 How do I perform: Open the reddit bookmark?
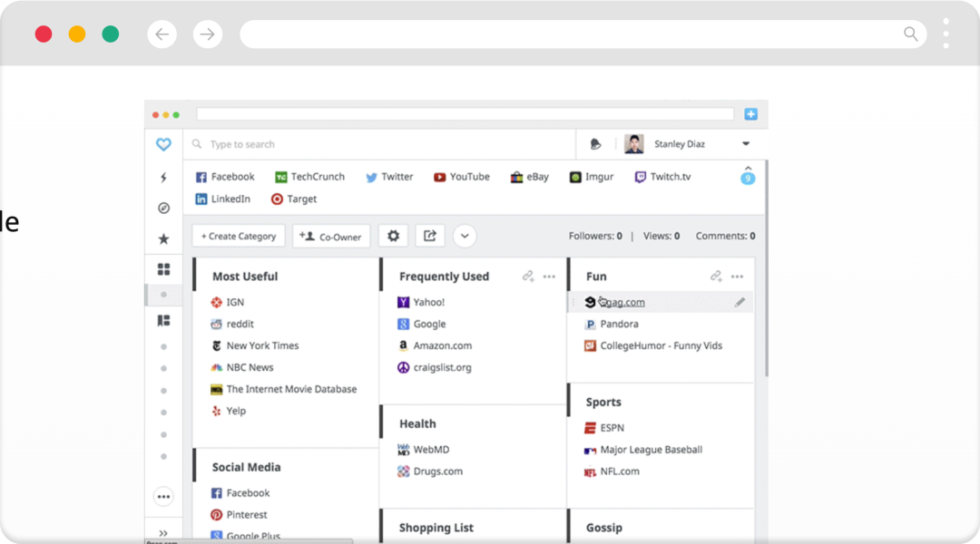coord(232,325)
